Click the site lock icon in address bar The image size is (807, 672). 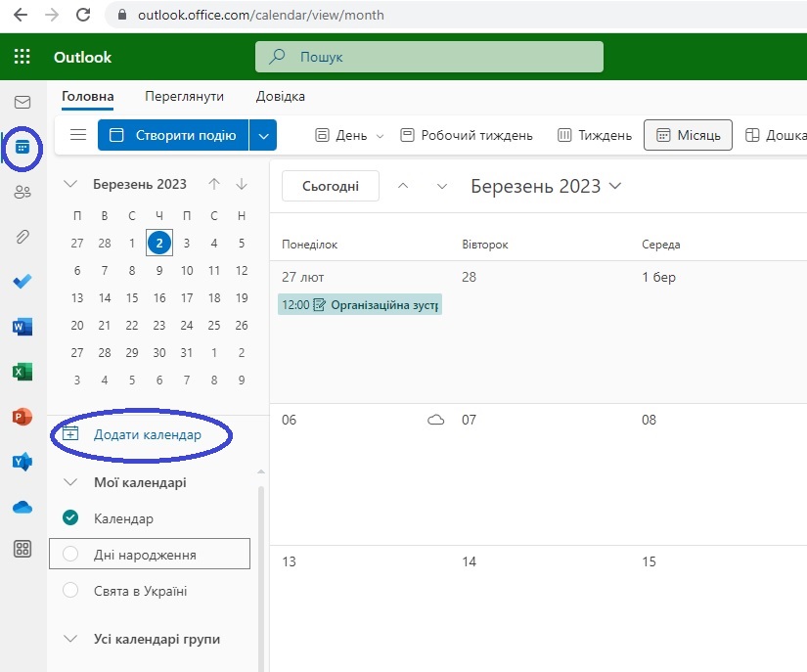[x=122, y=15]
